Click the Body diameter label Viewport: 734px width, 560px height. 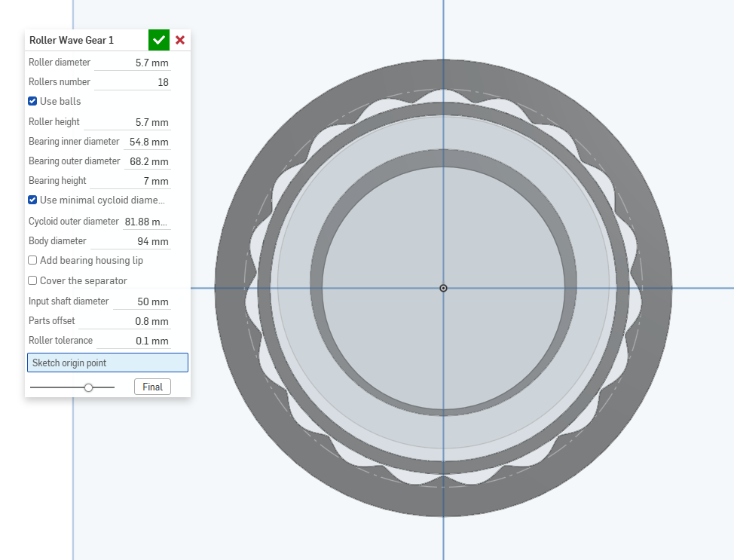tap(57, 240)
